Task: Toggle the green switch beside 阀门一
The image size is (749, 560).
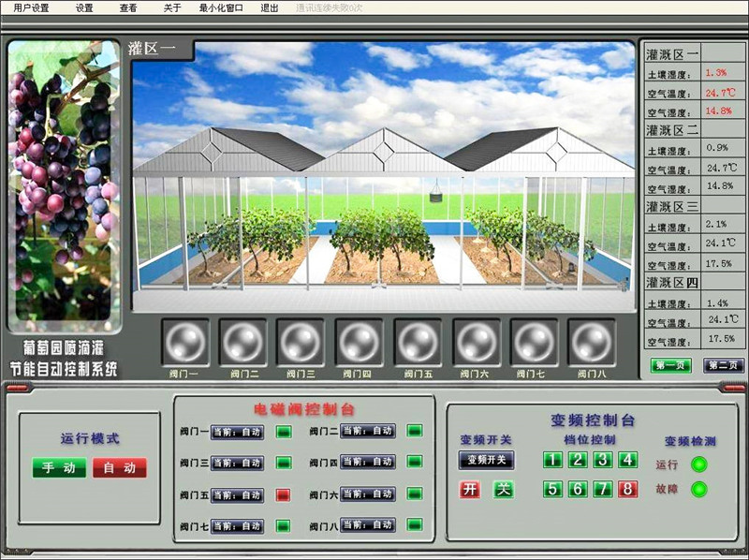Action: 283,432
